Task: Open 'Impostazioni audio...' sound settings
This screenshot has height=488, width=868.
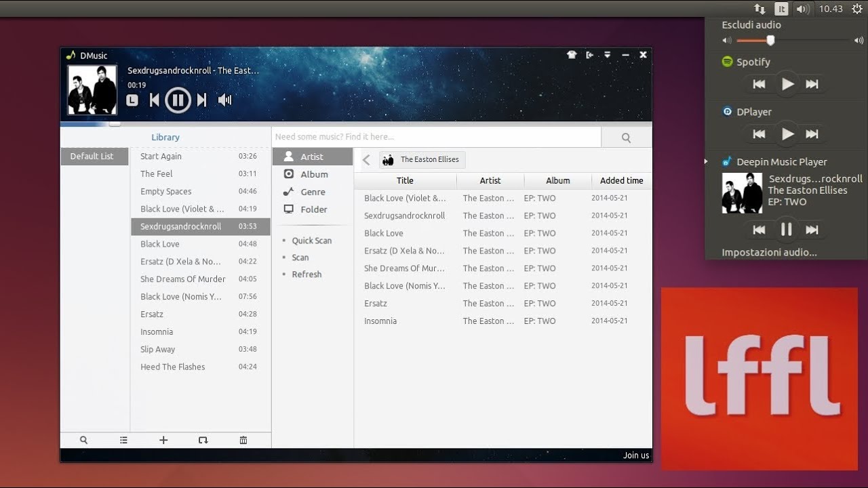Action: point(769,252)
